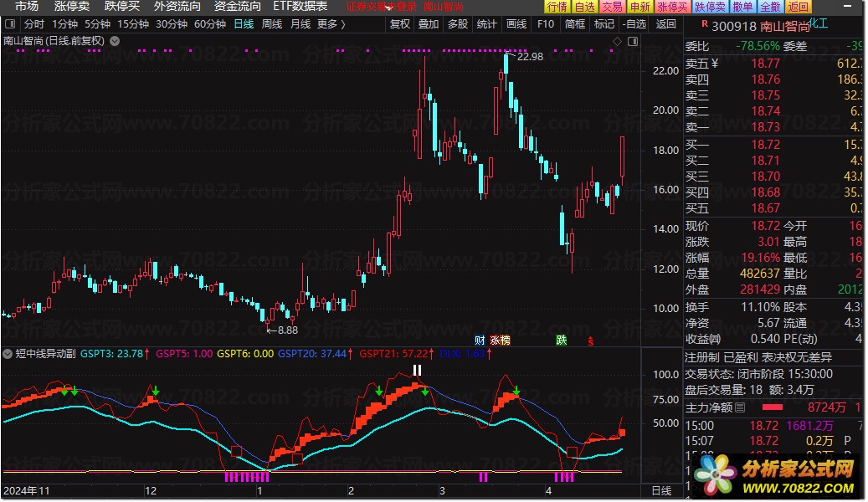Open the 复权 option in the toolbar
Screen dimensions: 868x502
399,24
